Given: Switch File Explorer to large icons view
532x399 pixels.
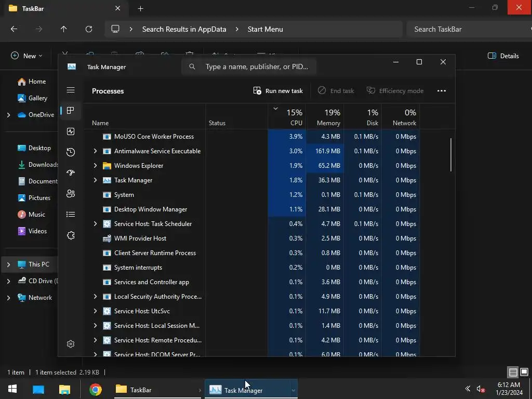Looking at the screenshot, I should (524, 372).
